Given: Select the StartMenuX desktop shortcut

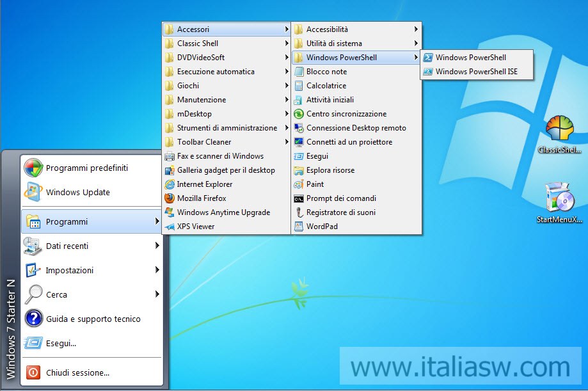Looking at the screenshot, I should (x=559, y=203).
